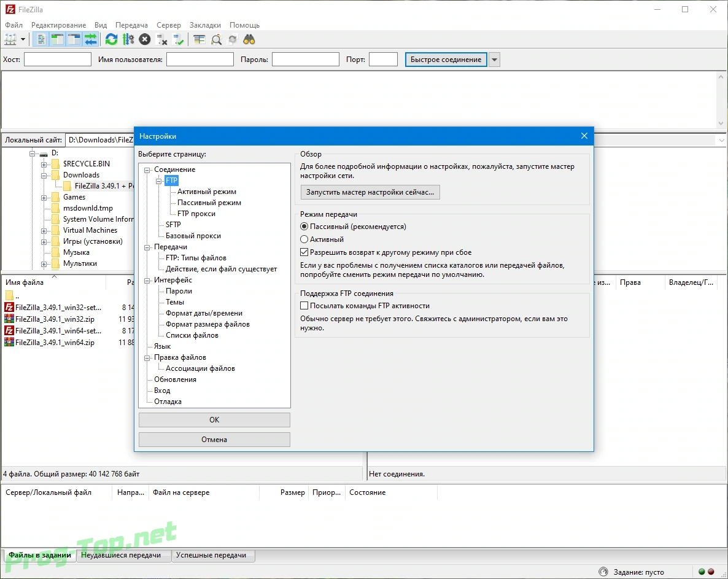Collapse the Соединение tree node

coord(147,170)
